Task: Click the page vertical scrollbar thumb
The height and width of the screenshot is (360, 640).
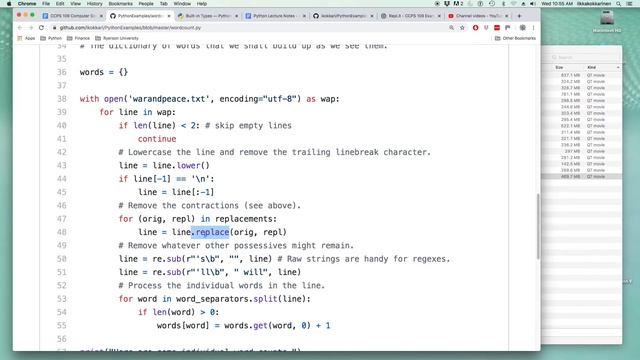Action: pos(538,226)
